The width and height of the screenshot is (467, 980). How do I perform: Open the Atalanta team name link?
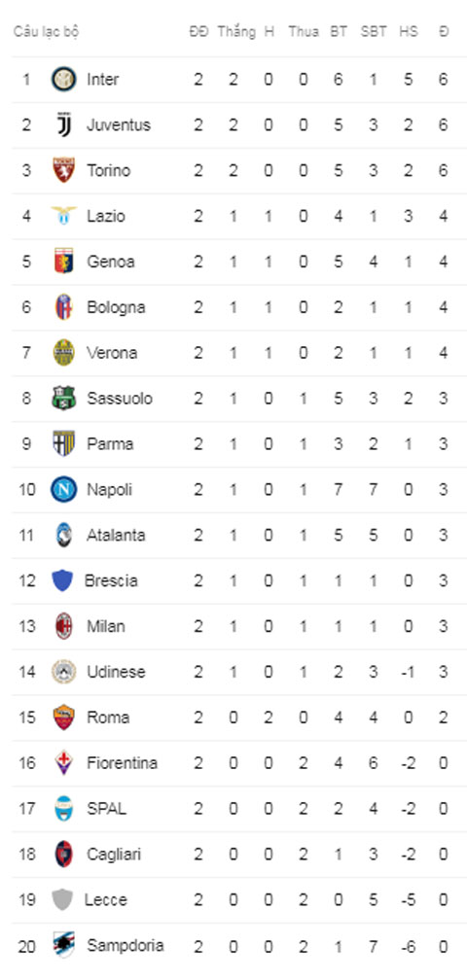click(116, 535)
